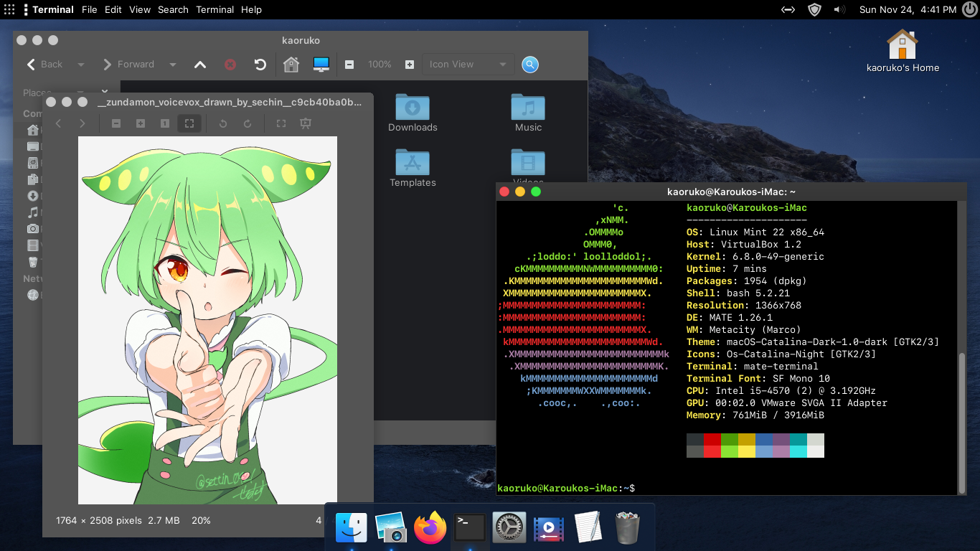The height and width of the screenshot is (551, 980).
Task: Zoom out file manager icons
Action: (349, 65)
